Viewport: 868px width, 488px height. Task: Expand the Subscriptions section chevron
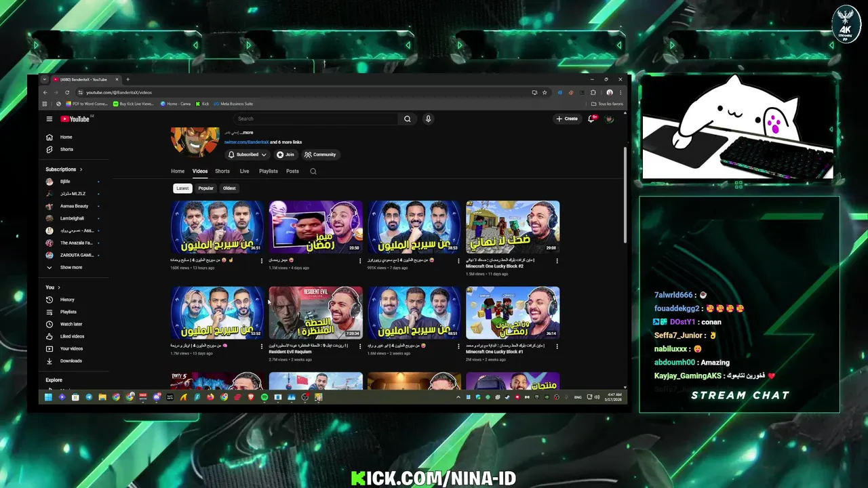[81, 169]
